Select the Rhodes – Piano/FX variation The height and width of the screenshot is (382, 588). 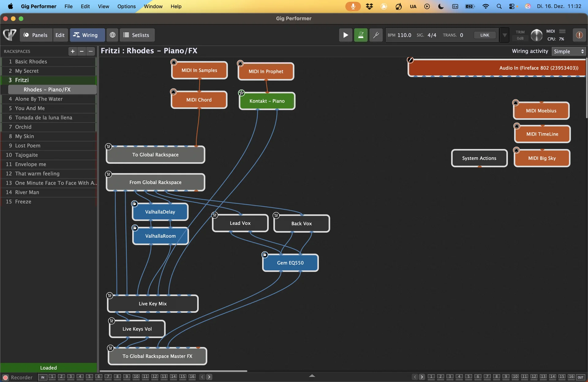point(52,89)
